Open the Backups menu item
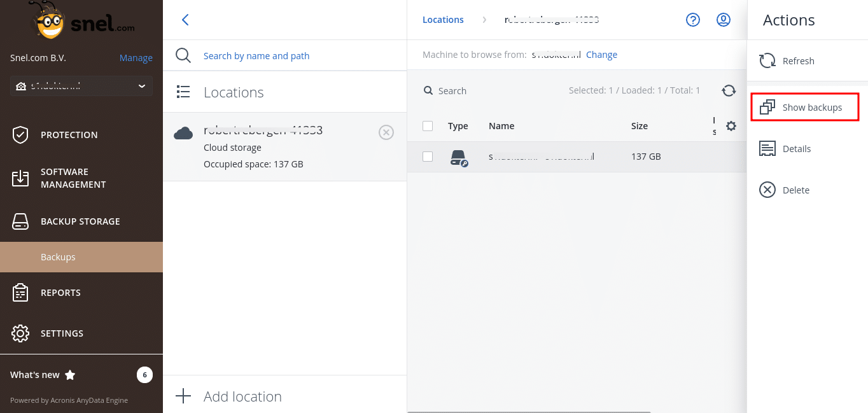868x413 pixels. [x=58, y=256]
